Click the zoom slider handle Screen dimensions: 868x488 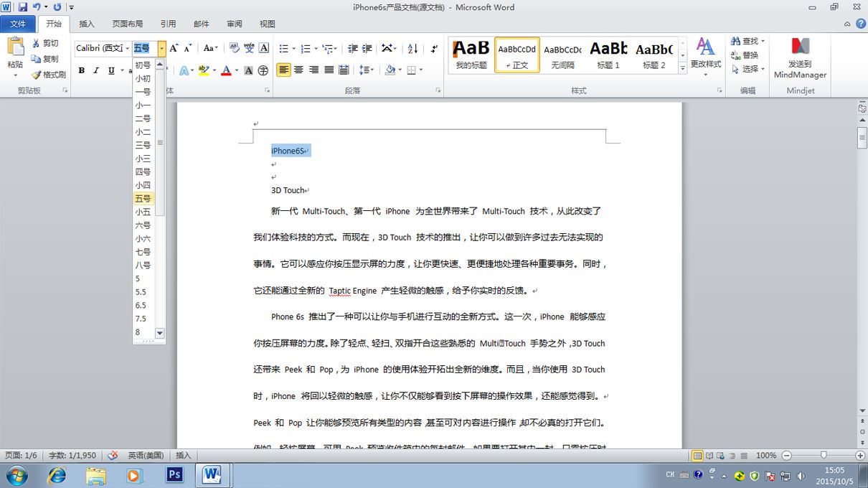pos(824,455)
